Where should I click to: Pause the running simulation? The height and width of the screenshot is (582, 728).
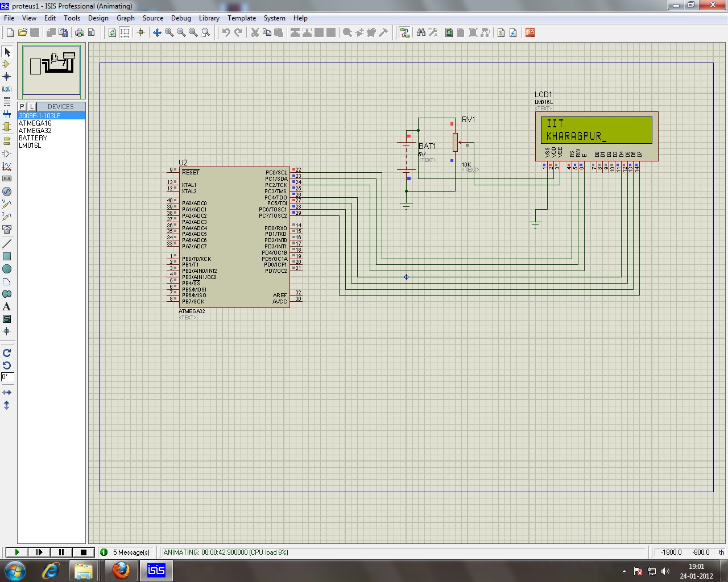pos(61,552)
